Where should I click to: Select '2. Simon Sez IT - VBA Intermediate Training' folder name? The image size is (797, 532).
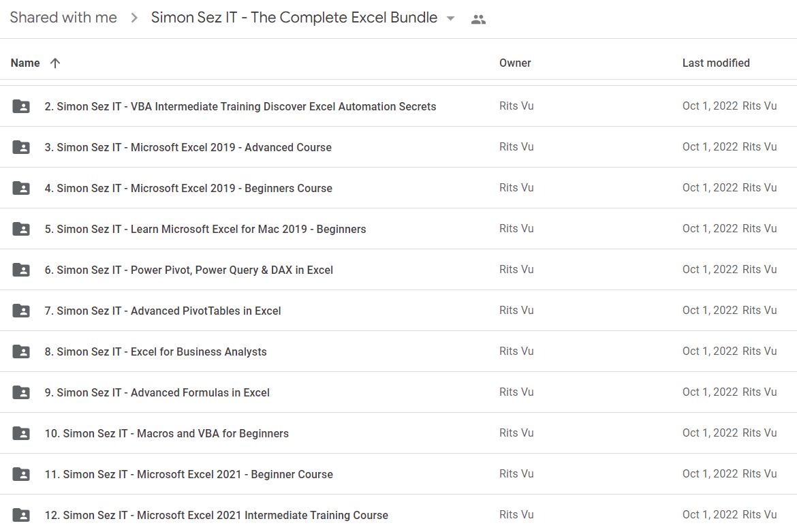[240, 106]
